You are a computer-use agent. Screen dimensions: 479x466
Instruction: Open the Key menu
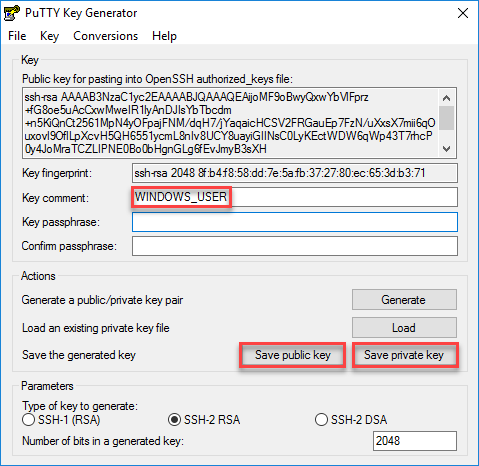(49, 36)
